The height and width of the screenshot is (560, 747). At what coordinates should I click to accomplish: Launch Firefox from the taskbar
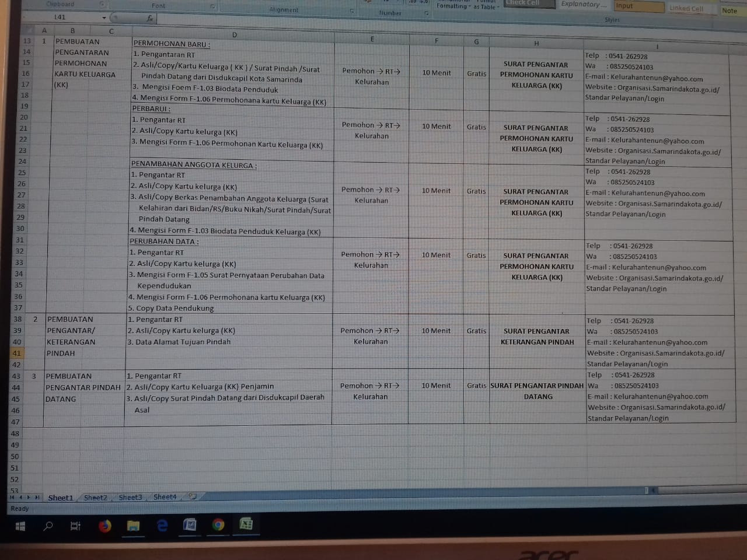click(x=104, y=526)
